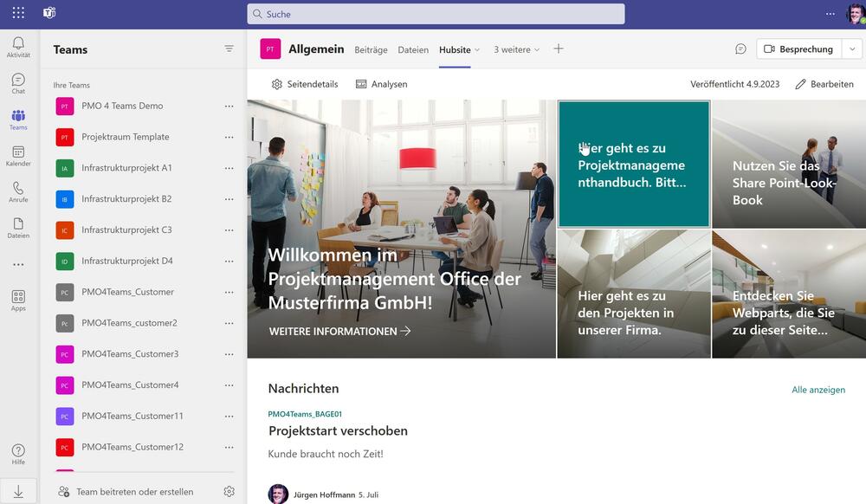Open more options for PMO 4 Teams Demo
The height and width of the screenshot is (504, 866).
pyautogui.click(x=229, y=106)
